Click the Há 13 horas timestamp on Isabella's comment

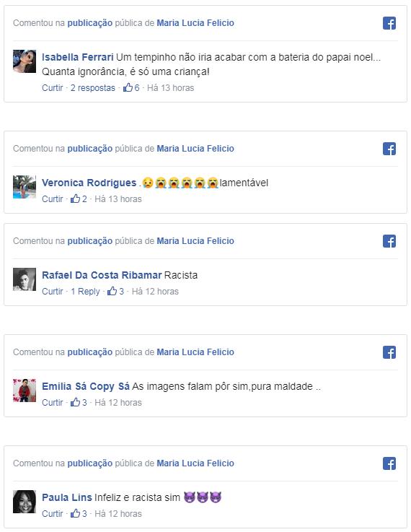click(x=170, y=88)
